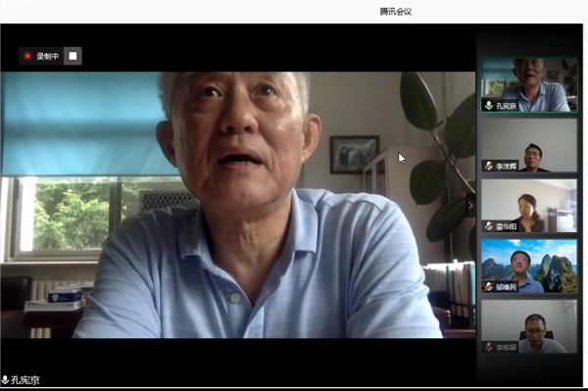Click the muted mic icon on the mountain-background thumbnail
Image resolution: width=588 pixels, height=391 pixels.
click(489, 287)
